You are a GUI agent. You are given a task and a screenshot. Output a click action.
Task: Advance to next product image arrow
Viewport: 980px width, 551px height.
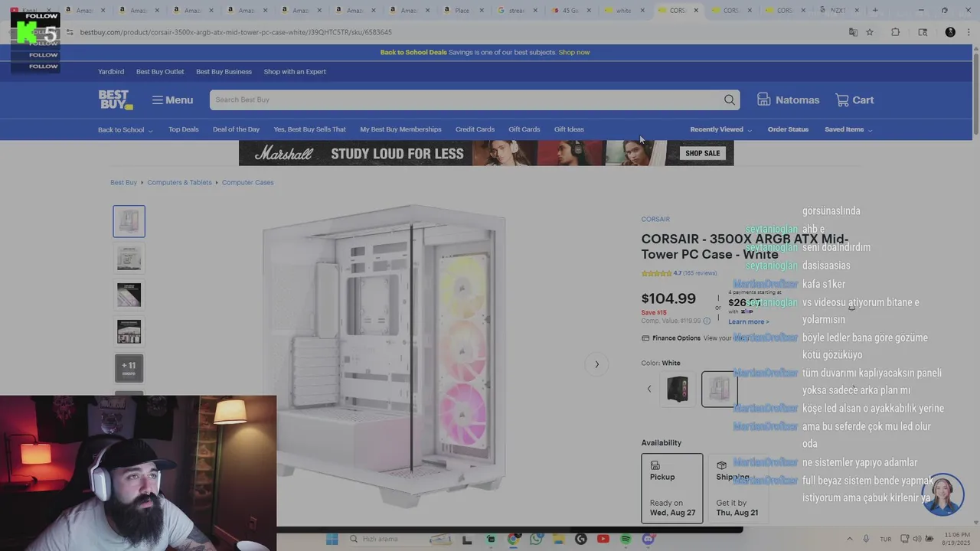596,364
